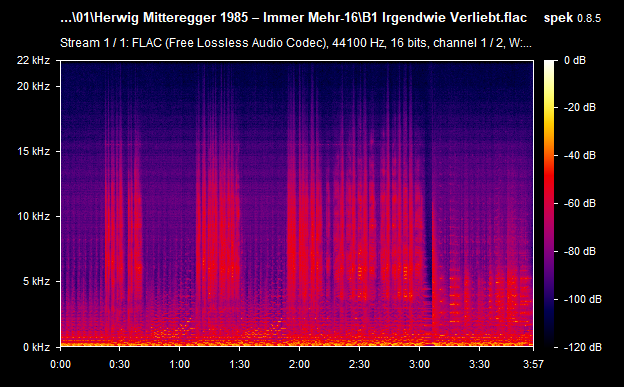Click the '5 kHz' frequency axis label
This screenshot has width=624, height=387.
[x=36, y=281]
